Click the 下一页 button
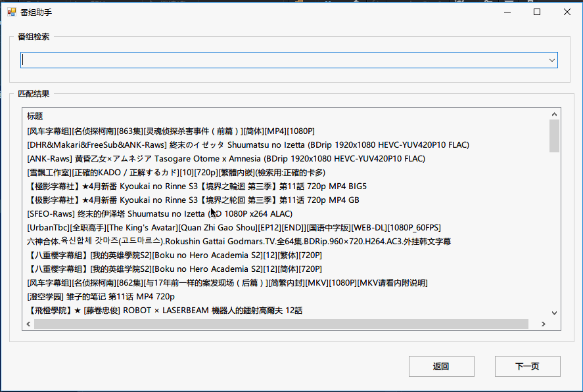Screen dimensions: 583x392 pos(527,366)
